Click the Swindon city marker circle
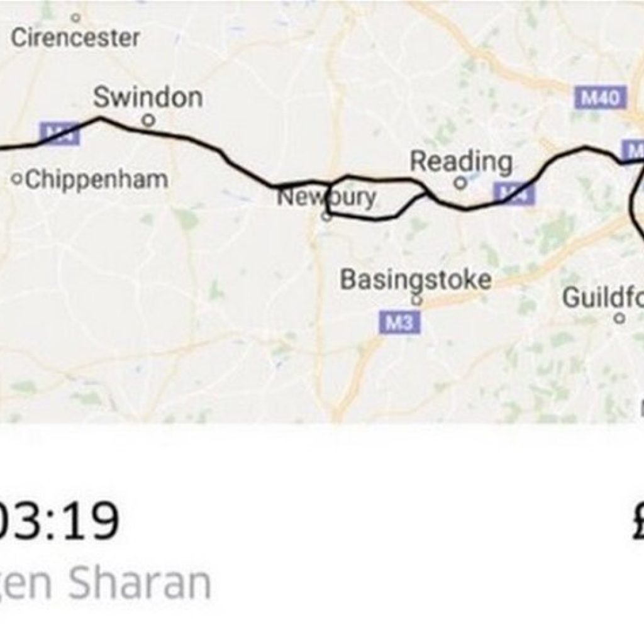The width and height of the screenshot is (644, 644). coord(148,121)
